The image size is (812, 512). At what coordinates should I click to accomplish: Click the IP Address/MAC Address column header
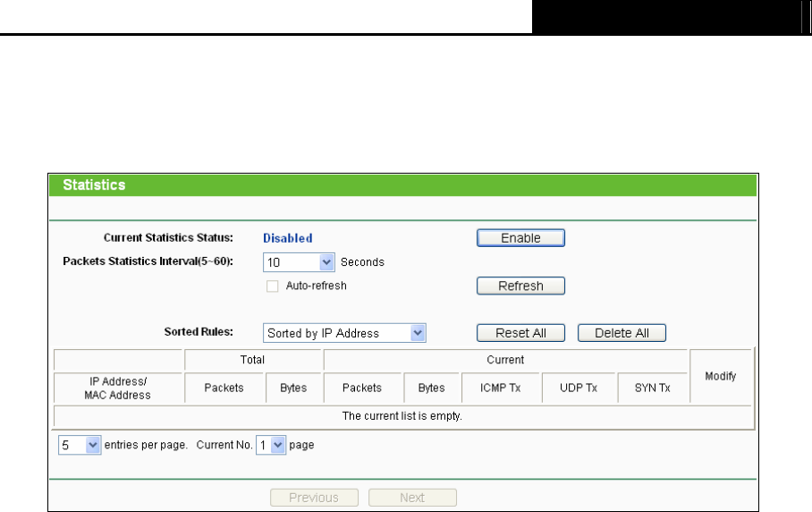coord(117,388)
